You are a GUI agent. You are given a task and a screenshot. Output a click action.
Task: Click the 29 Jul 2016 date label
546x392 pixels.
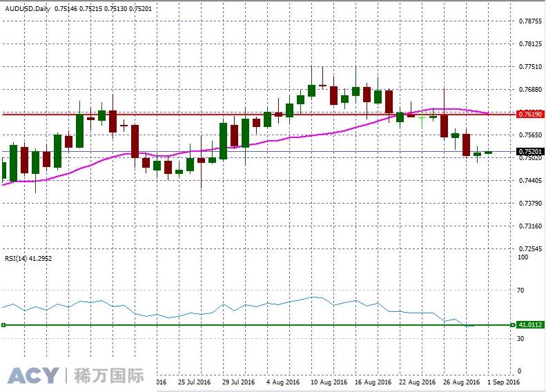click(x=238, y=382)
